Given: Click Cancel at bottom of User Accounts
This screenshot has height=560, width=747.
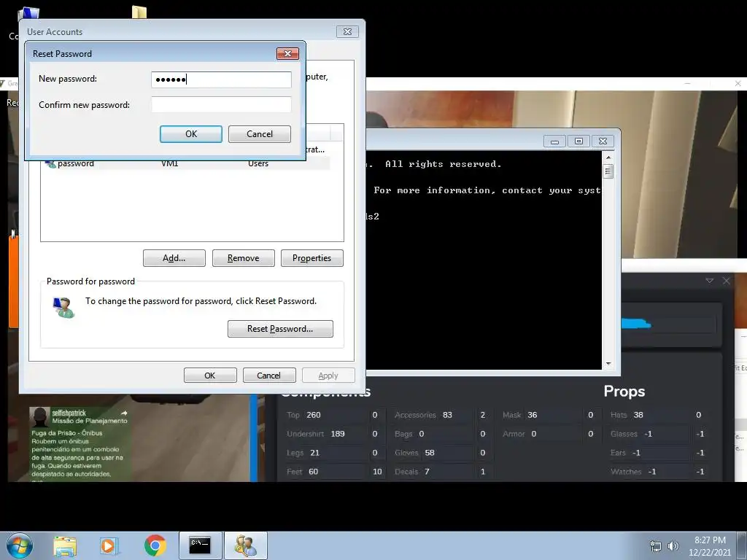Looking at the screenshot, I should coord(269,376).
